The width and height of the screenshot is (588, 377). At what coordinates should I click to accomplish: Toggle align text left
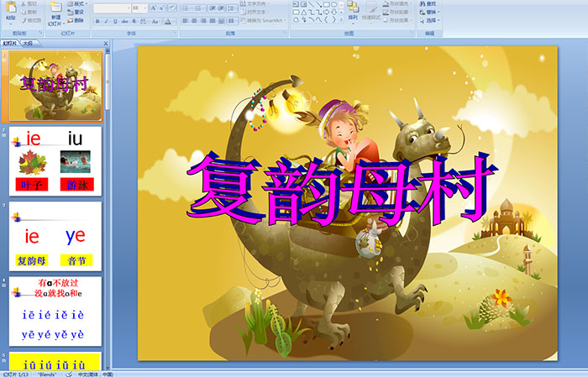pyautogui.click(x=186, y=21)
